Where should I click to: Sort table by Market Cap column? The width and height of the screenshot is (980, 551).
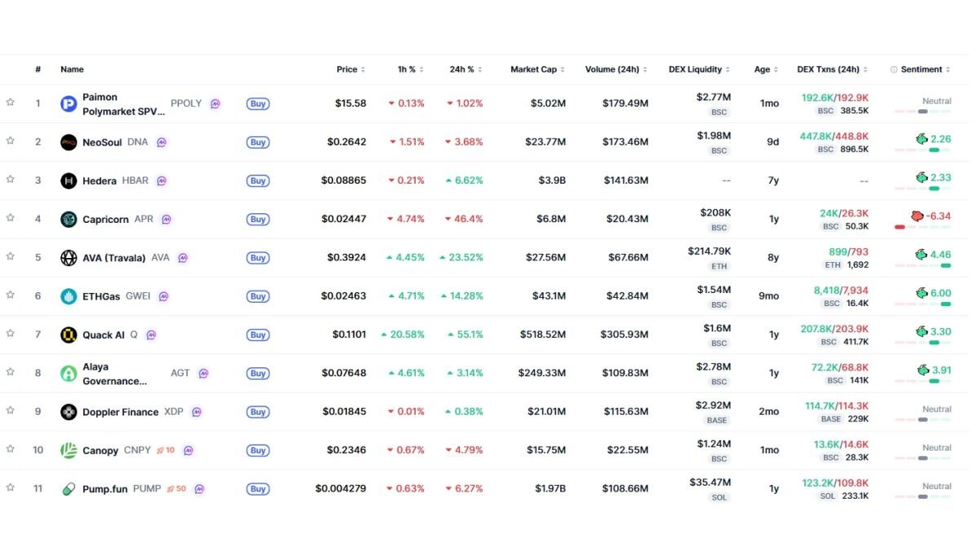point(538,69)
